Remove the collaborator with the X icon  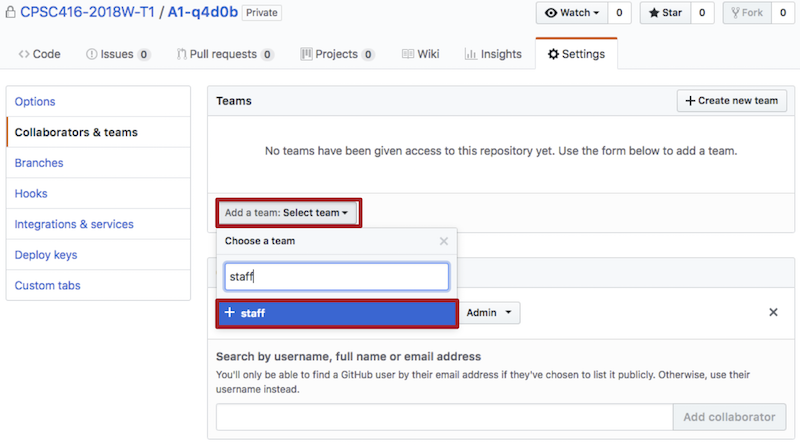tap(773, 312)
